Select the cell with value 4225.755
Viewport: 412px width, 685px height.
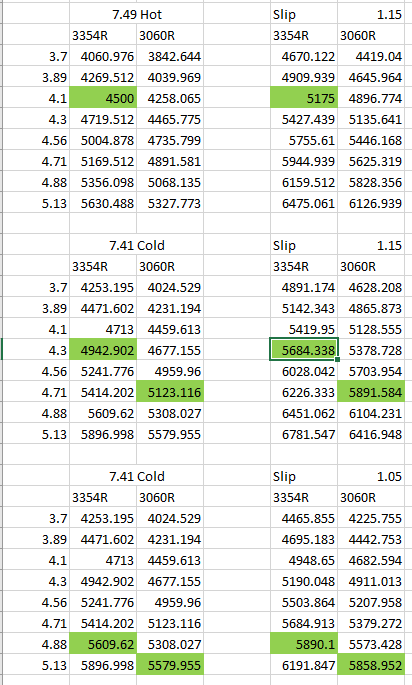[x=371, y=518]
